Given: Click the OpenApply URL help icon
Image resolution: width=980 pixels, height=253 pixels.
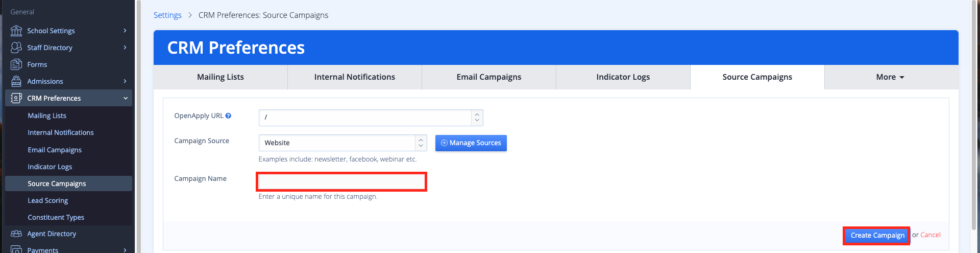Looking at the screenshot, I should pyautogui.click(x=228, y=116).
